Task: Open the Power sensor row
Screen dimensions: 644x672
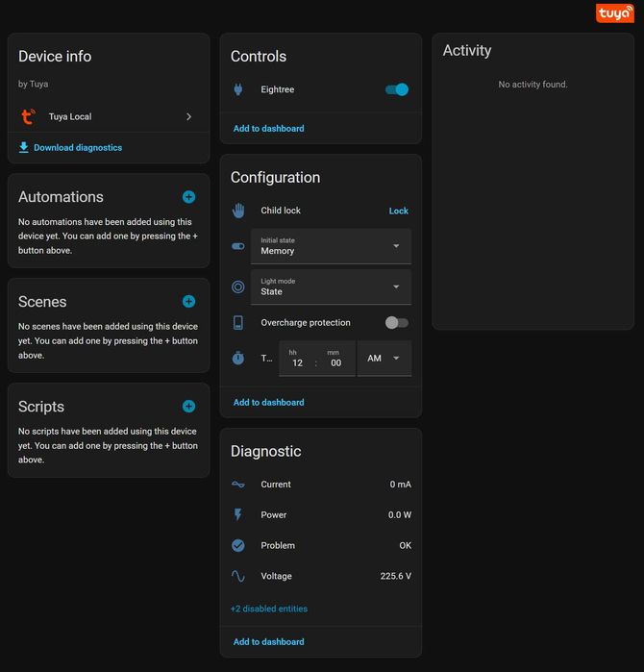Action: pyautogui.click(x=321, y=514)
